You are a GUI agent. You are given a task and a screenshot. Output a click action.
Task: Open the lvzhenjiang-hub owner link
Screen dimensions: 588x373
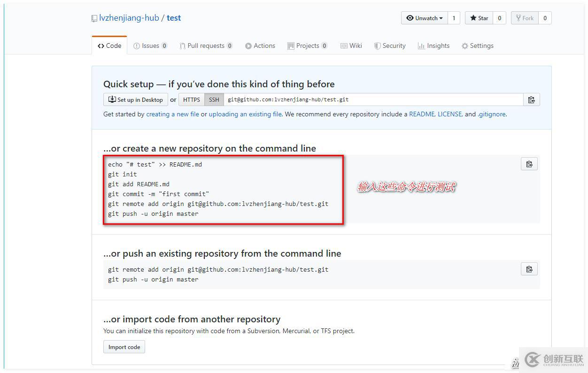[x=129, y=18]
